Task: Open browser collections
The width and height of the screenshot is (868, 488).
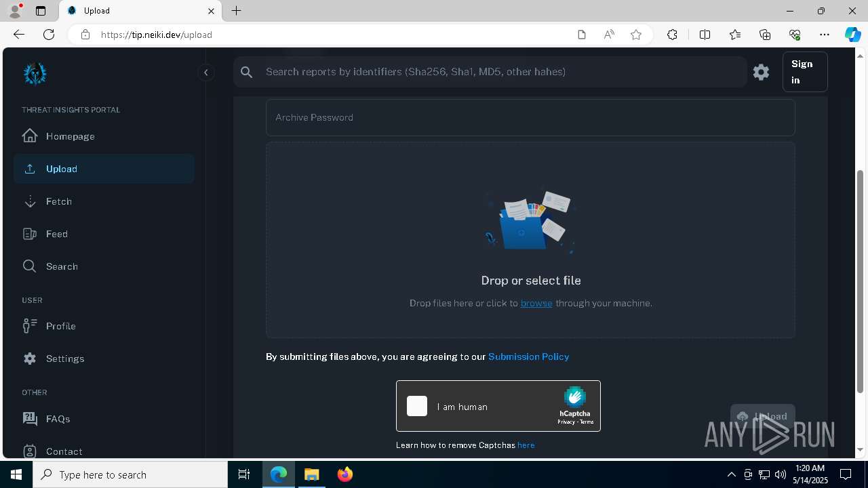Action: (765, 35)
